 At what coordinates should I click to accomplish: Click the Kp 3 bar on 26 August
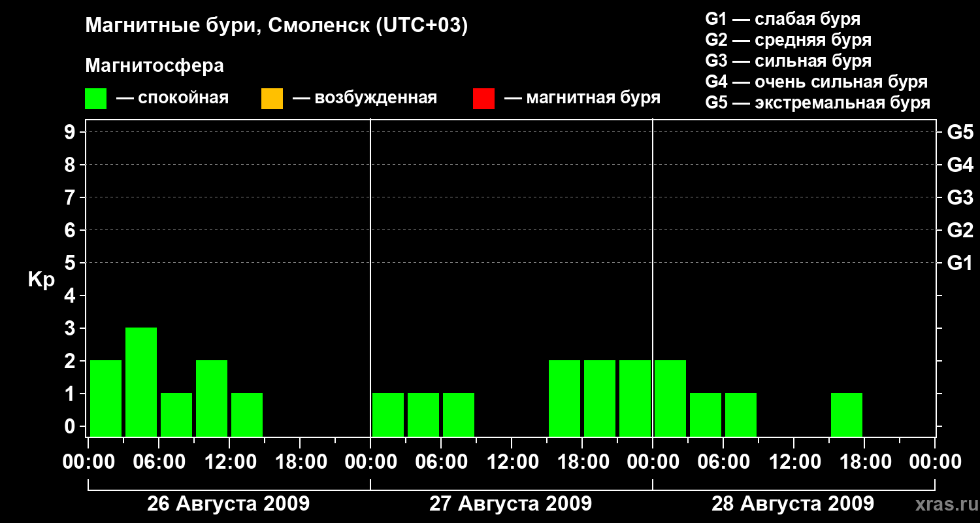pos(141,382)
